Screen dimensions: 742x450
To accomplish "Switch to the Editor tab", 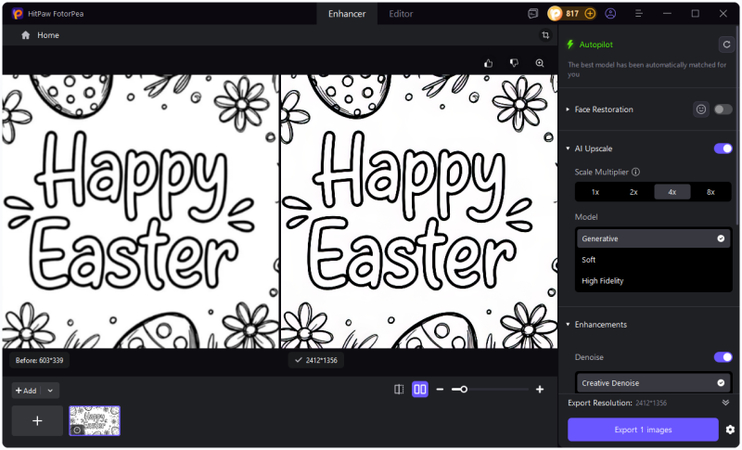I will [x=401, y=14].
